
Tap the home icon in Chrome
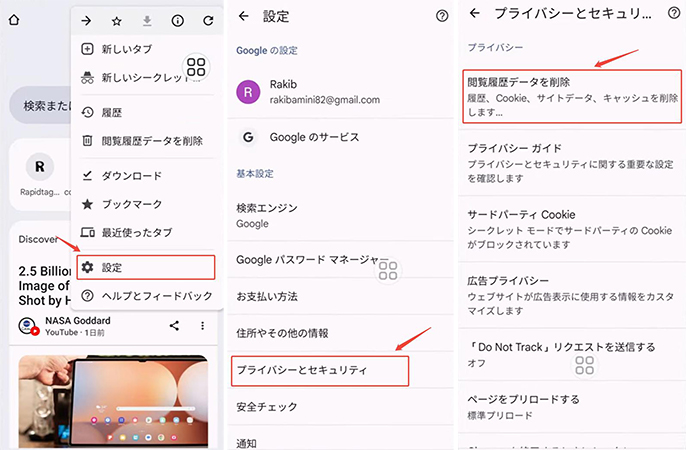[x=14, y=20]
